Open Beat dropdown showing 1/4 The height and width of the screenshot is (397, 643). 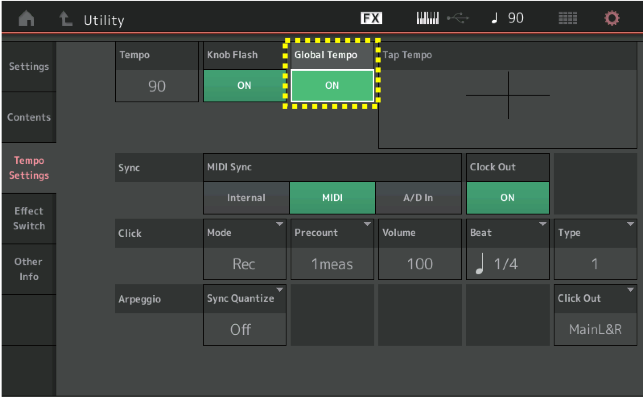tap(508, 249)
